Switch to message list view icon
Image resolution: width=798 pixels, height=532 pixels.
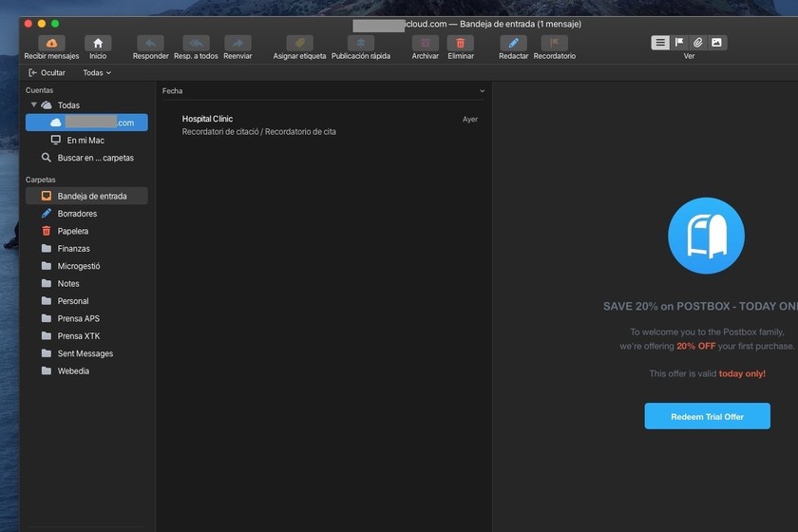coord(660,43)
